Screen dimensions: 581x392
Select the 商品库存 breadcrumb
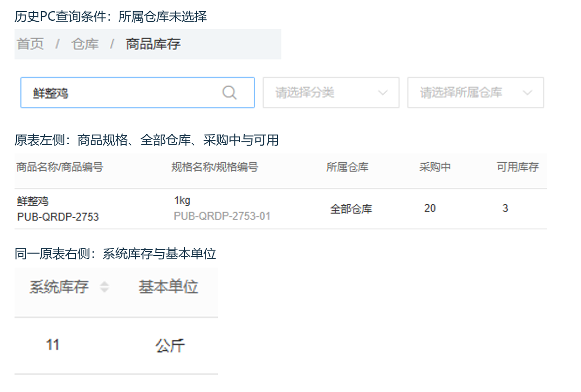[153, 44]
